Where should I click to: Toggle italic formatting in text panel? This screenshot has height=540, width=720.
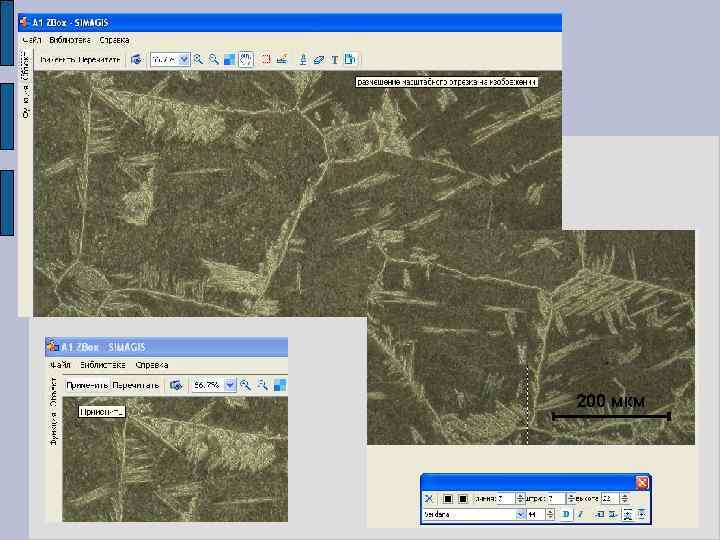(x=580, y=514)
